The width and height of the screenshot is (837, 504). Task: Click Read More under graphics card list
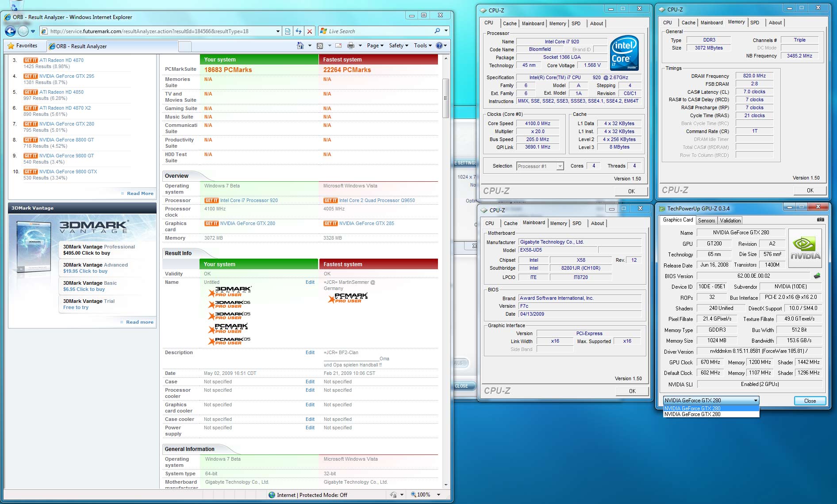[x=140, y=193]
